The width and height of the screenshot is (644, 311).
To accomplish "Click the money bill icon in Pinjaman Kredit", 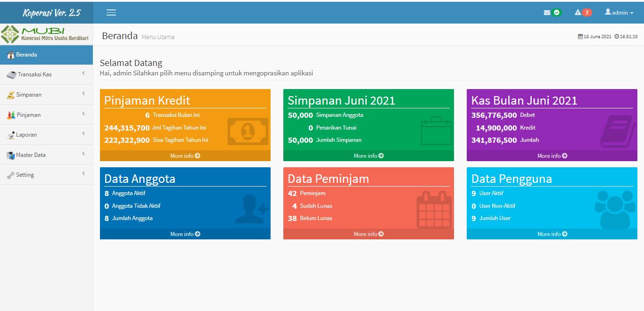I will (248, 131).
